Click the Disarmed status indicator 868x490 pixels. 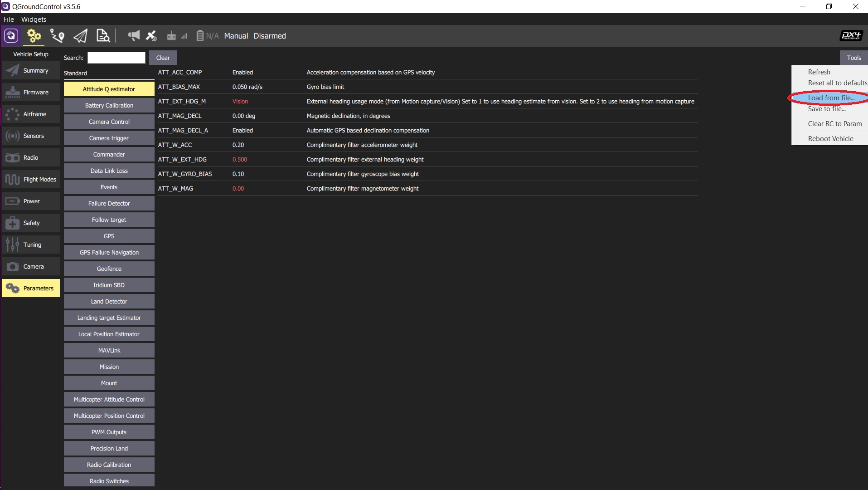[270, 36]
